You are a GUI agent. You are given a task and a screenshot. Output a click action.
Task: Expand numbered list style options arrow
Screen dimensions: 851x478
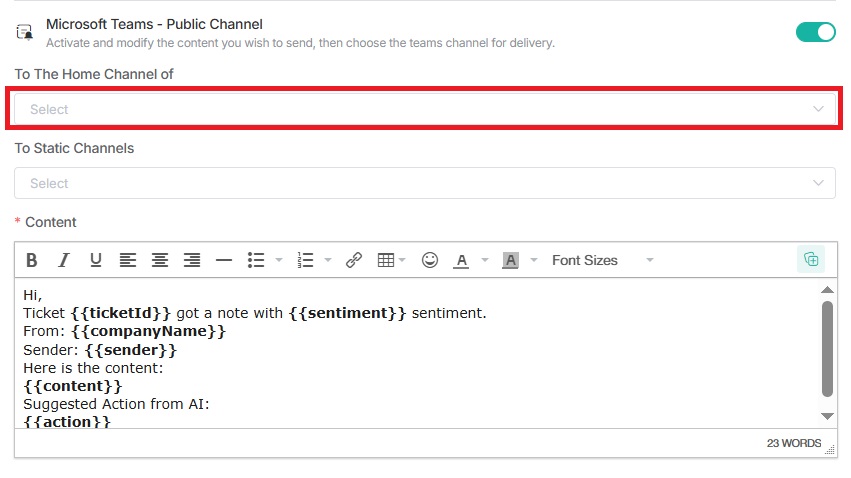[x=328, y=260]
